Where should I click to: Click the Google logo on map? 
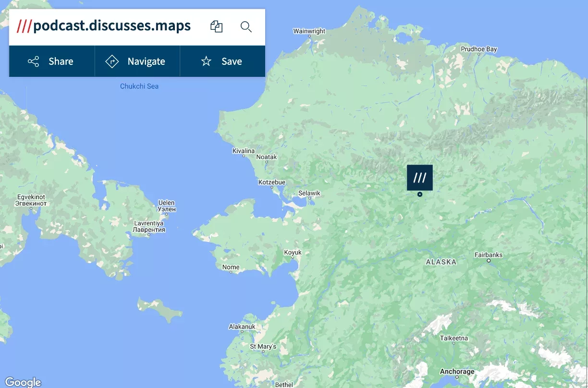click(x=23, y=382)
